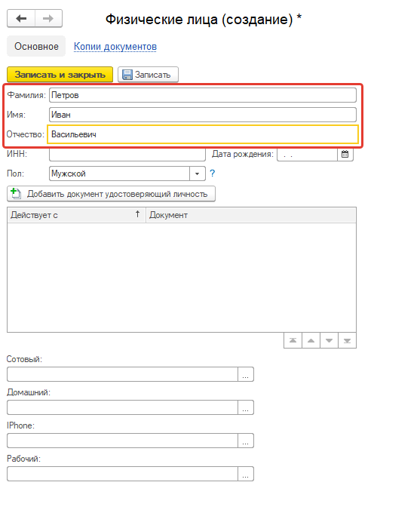
Task: Click the Записать button with floppy icon
Action: (x=148, y=75)
